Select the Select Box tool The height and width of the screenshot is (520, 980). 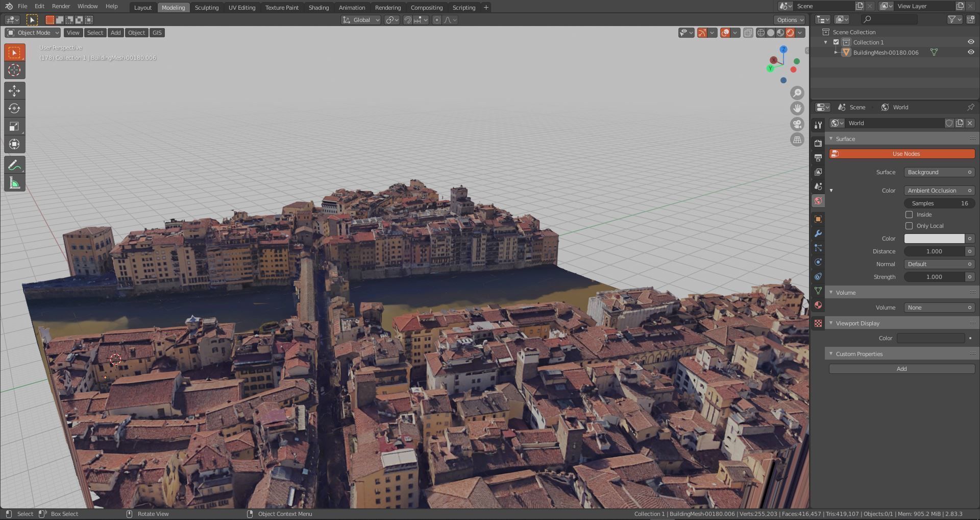coord(14,53)
